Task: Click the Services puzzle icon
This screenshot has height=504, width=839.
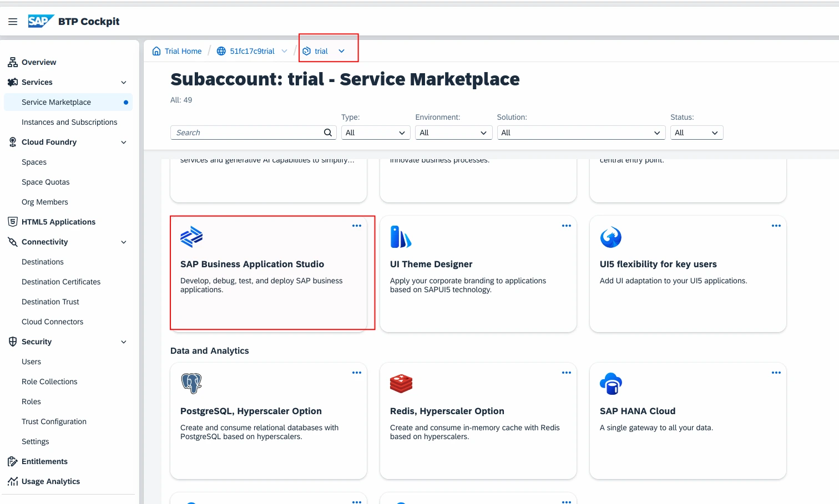Action: click(x=13, y=82)
